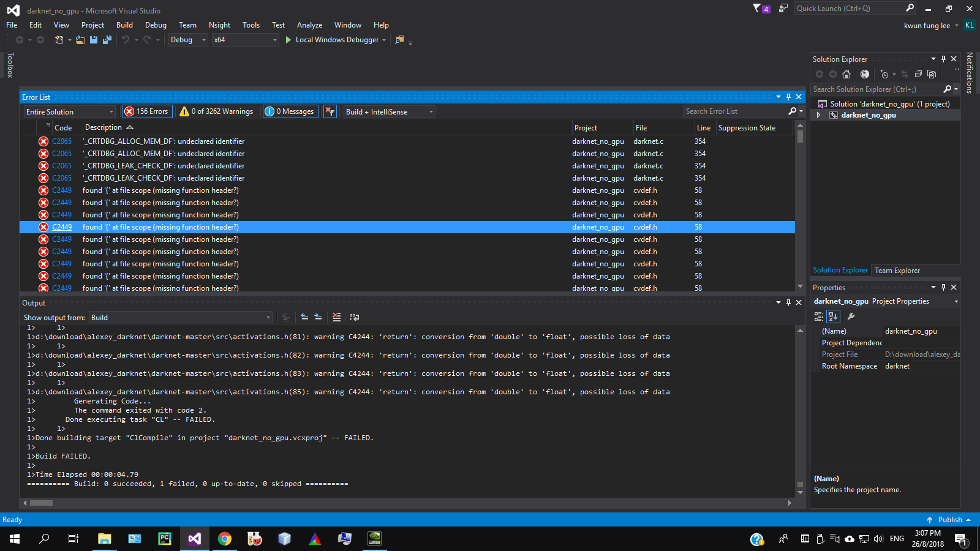Open the Properties object selector dropdown
The height and width of the screenshot is (551, 980).
click(x=956, y=301)
